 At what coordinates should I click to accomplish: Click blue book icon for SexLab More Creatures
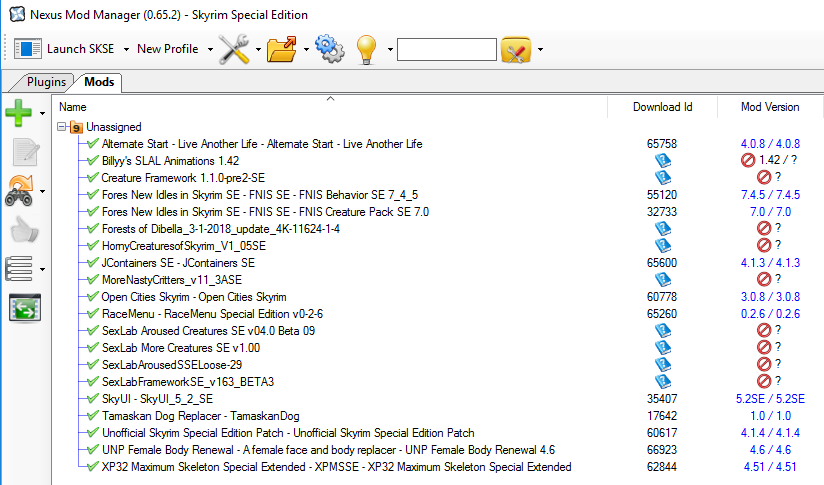[x=663, y=347]
